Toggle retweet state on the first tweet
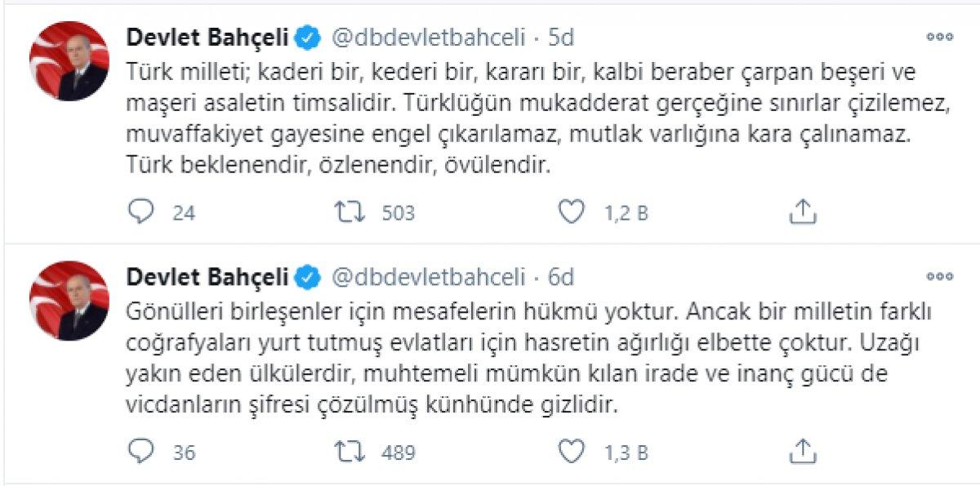The width and height of the screenshot is (980, 486). coord(351,212)
